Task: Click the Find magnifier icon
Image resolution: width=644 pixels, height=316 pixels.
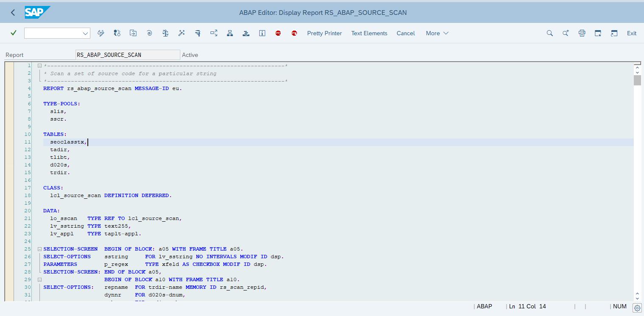Action: (550, 33)
